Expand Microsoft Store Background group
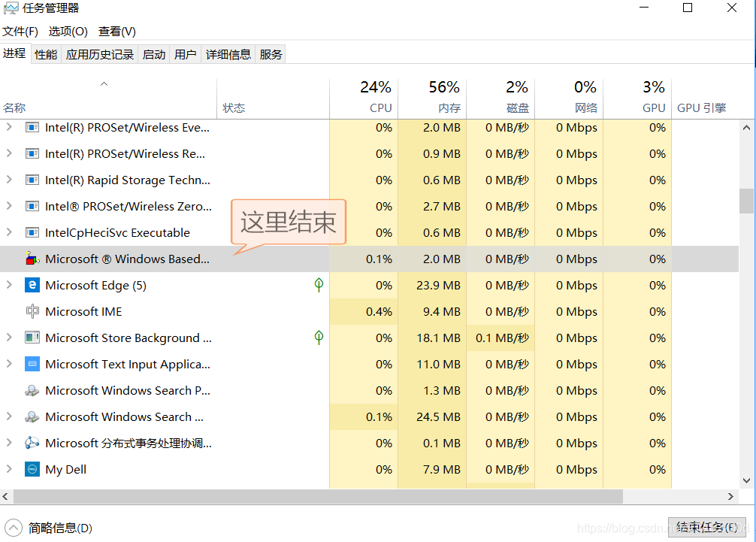 point(9,338)
